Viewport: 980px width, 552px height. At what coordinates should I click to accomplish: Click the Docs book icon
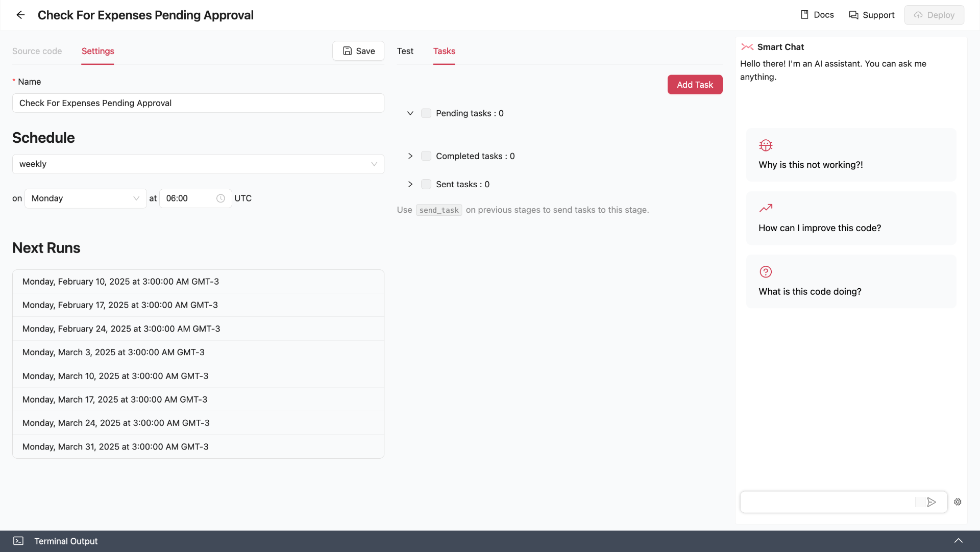(x=804, y=15)
